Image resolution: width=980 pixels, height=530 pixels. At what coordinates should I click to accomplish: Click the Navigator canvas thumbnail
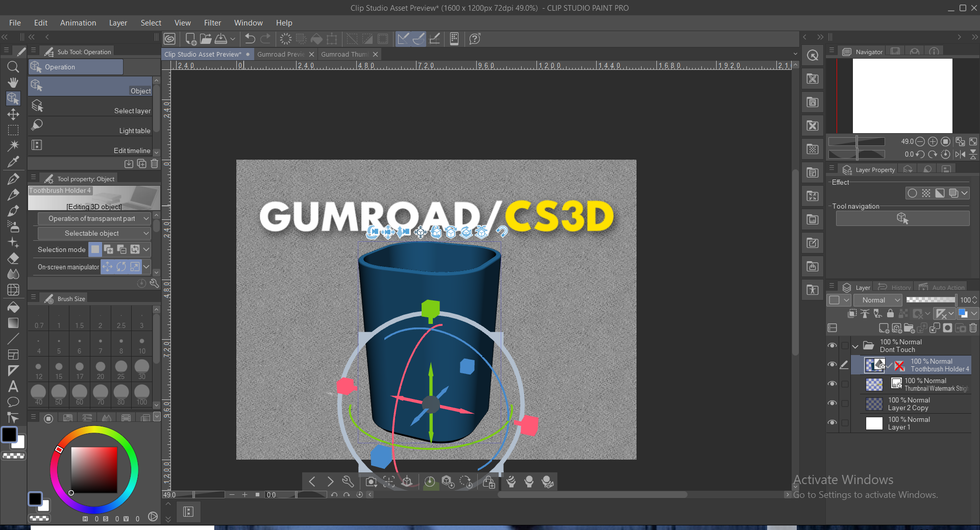click(x=902, y=96)
